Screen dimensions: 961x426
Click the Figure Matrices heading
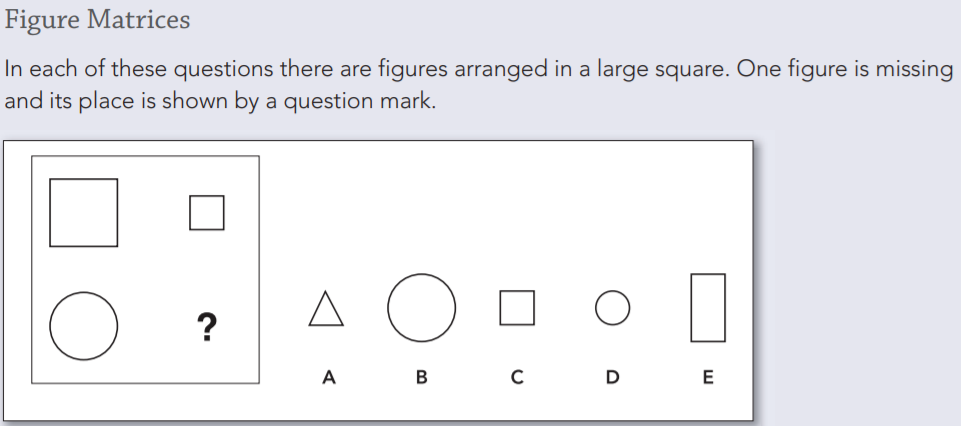[97, 20]
